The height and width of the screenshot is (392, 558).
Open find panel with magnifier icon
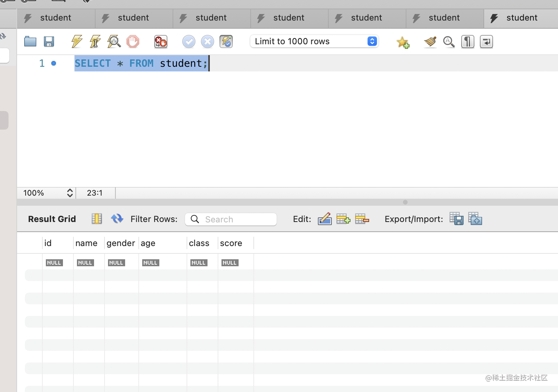pos(449,42)
